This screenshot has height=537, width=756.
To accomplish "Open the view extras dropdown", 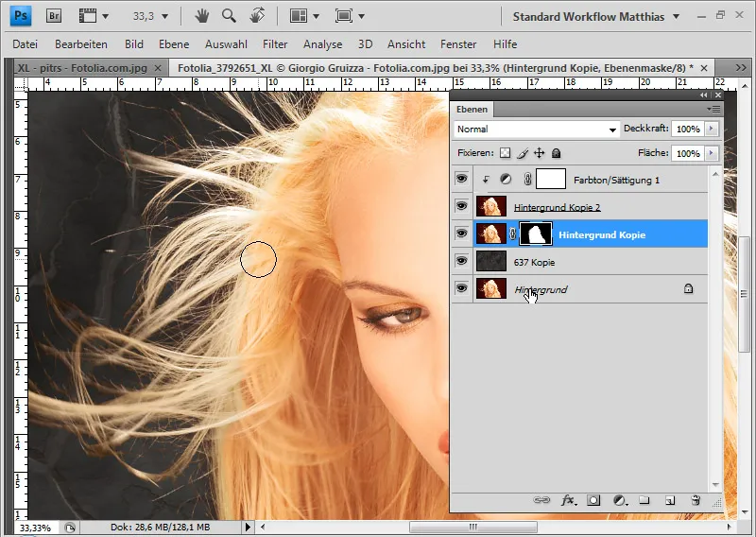I will 94,16.
